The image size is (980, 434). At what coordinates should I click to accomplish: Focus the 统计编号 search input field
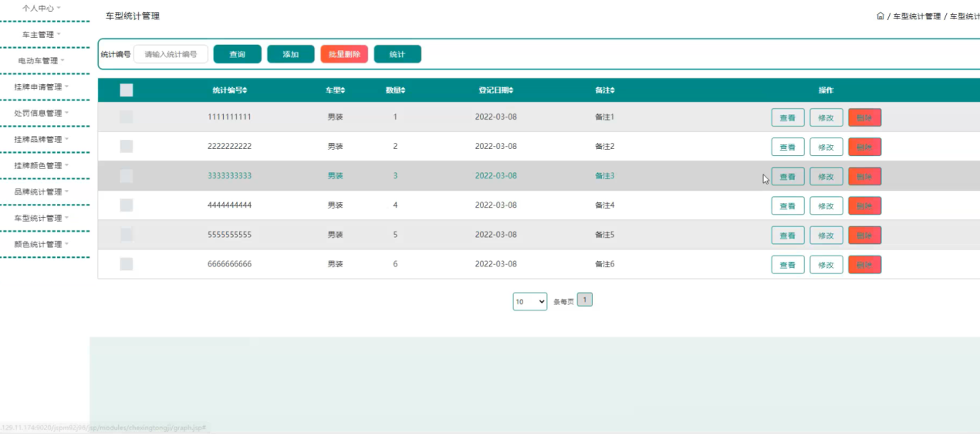(171, 54)
